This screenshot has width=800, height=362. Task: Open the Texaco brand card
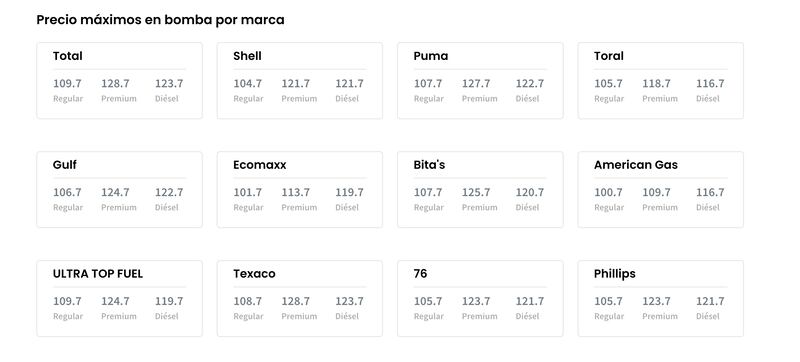(x=299, y=299)
